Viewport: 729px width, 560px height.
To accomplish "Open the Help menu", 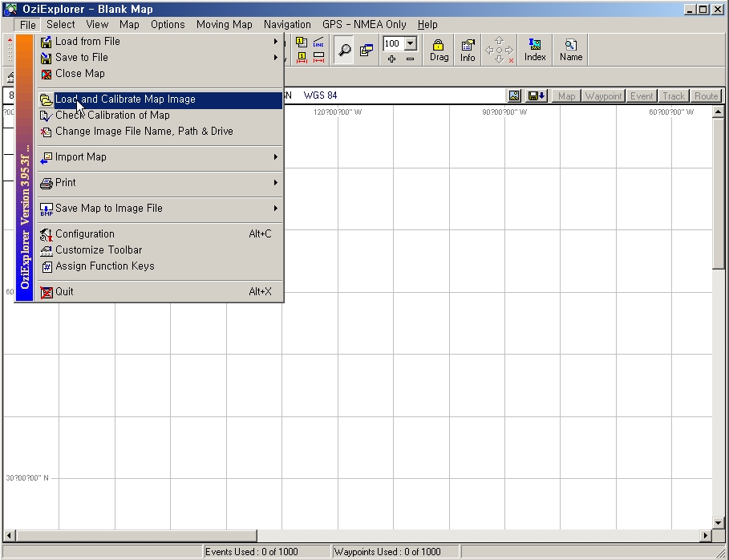I will [427, 25].
